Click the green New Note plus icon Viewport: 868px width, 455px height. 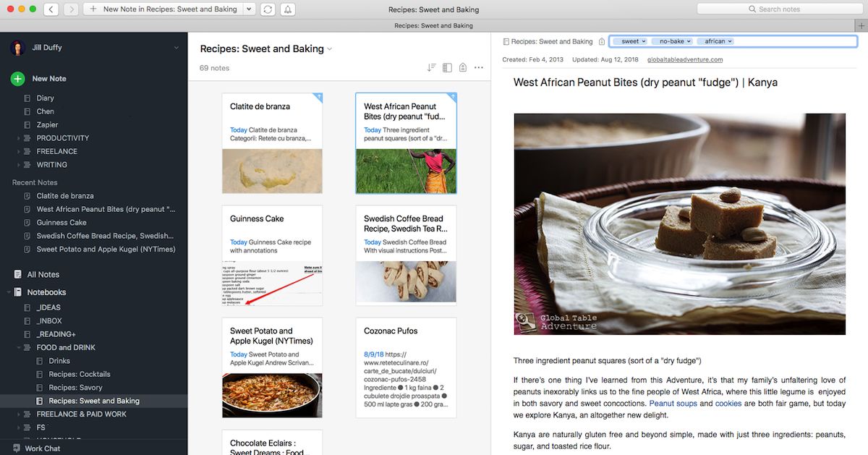click(17, 79)
